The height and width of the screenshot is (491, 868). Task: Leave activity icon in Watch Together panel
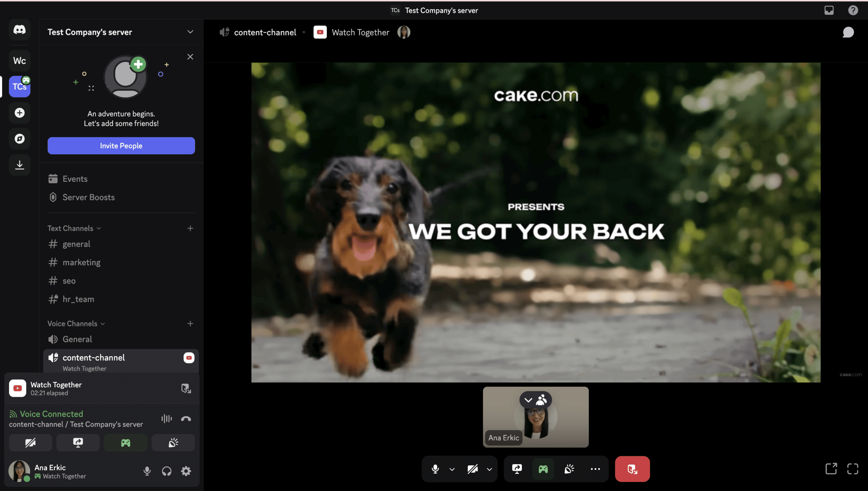coord(186,388)
